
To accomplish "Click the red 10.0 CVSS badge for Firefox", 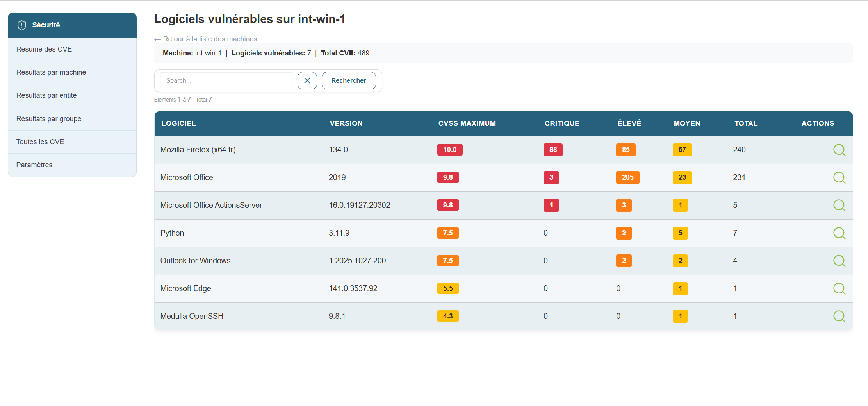I will tap(449, 150).
